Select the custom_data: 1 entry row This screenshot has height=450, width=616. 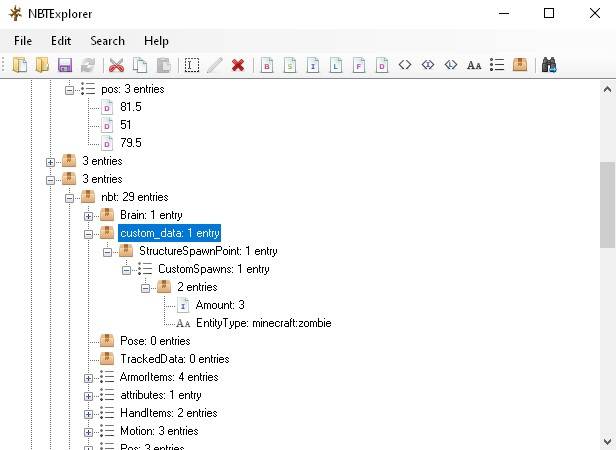pos(169,233)
